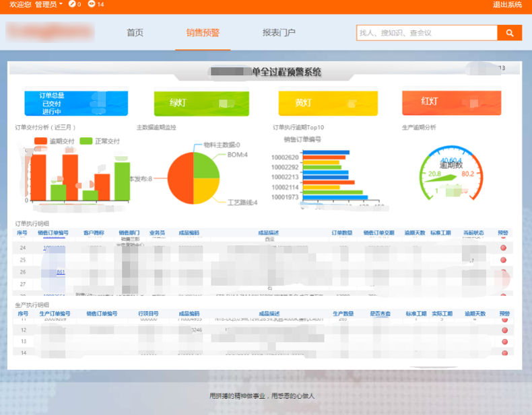Viewport: 532px width, 415px height.
Task: Toggle the 正常交付 legend swatch
Action: pos(86,141)
